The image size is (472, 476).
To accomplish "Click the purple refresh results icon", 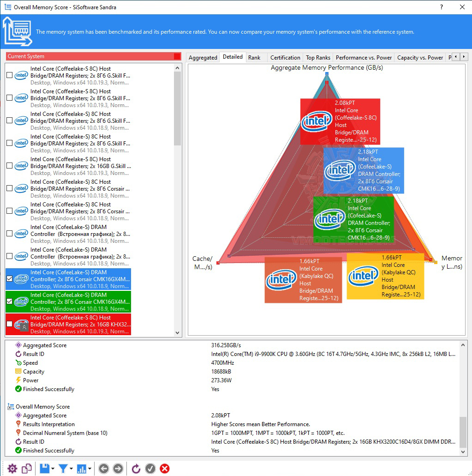I will (136, 469).
